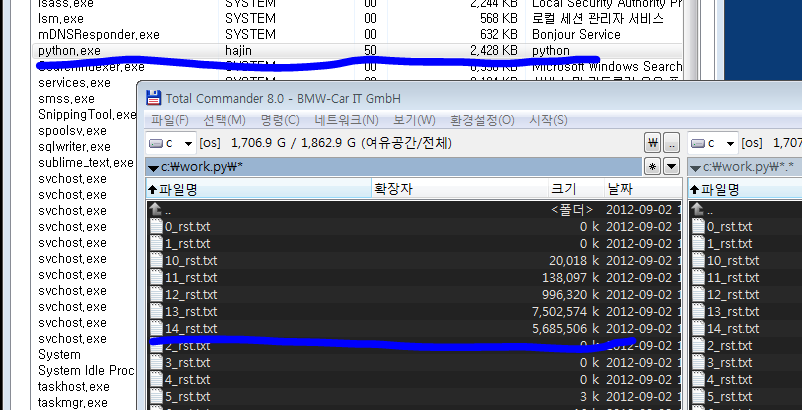The height and width of the screenshot is (410, 802).
Task: Select taskhost.exe process in Task Manager
Action: 74,386
